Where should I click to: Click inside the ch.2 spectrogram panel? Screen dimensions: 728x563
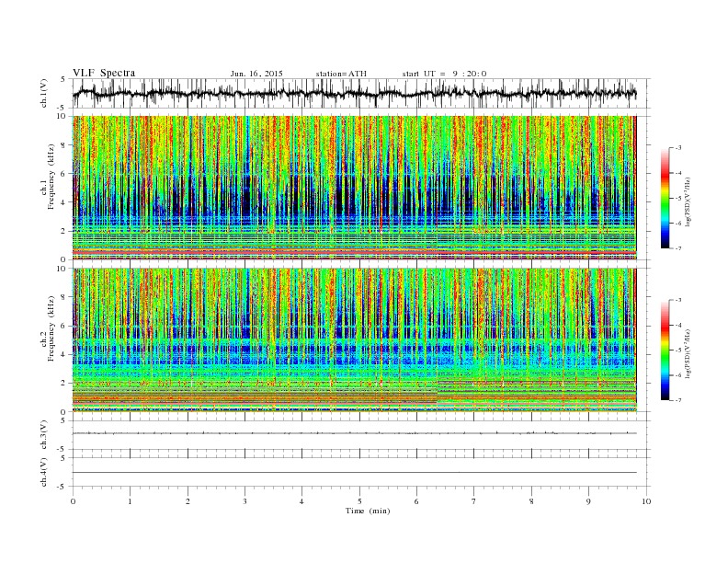(x=354, y=340)
